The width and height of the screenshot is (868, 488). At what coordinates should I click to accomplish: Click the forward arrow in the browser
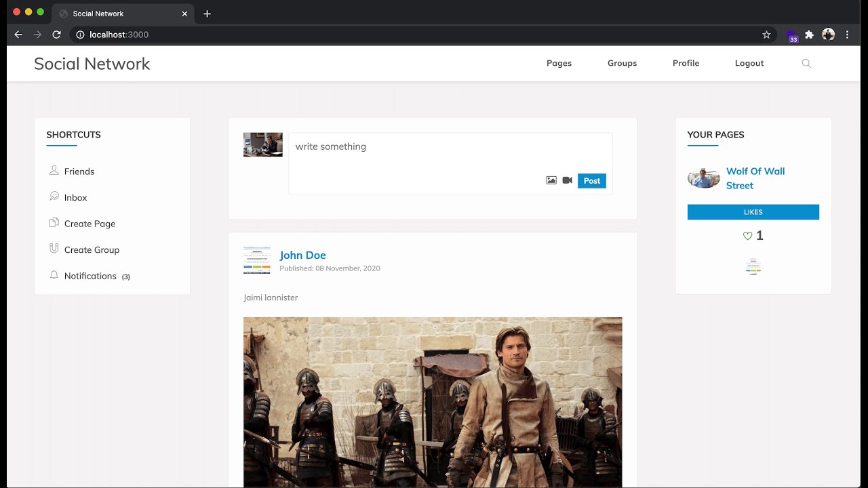pyautogui.click(x=37, y=35)
